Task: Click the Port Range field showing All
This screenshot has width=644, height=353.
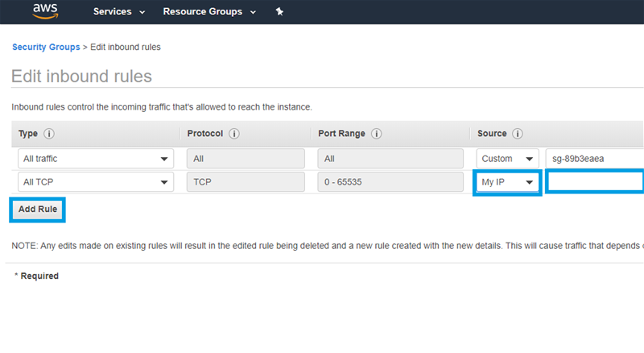Action: [390, 159]
